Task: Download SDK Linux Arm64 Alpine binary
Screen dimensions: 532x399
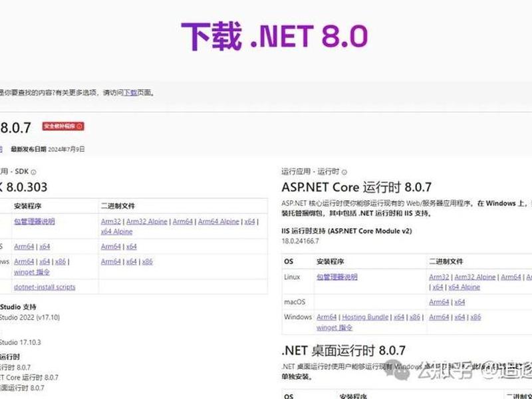Action: 219,221
